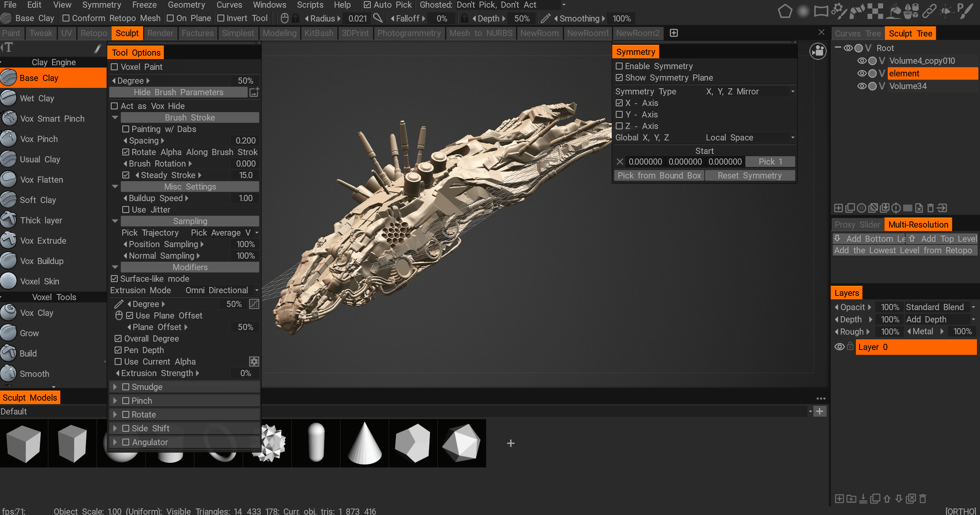Open the Pick Average V dropdown

224,233
